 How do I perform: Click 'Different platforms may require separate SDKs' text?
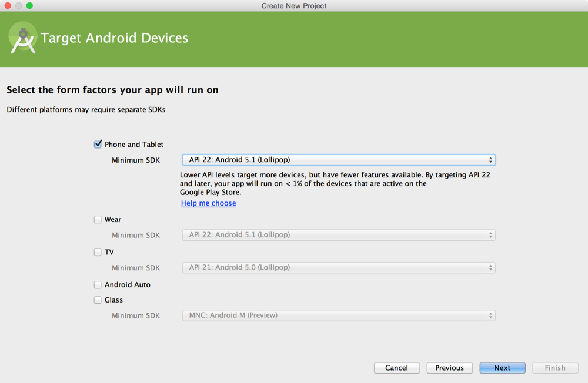(x=86, y=110)
